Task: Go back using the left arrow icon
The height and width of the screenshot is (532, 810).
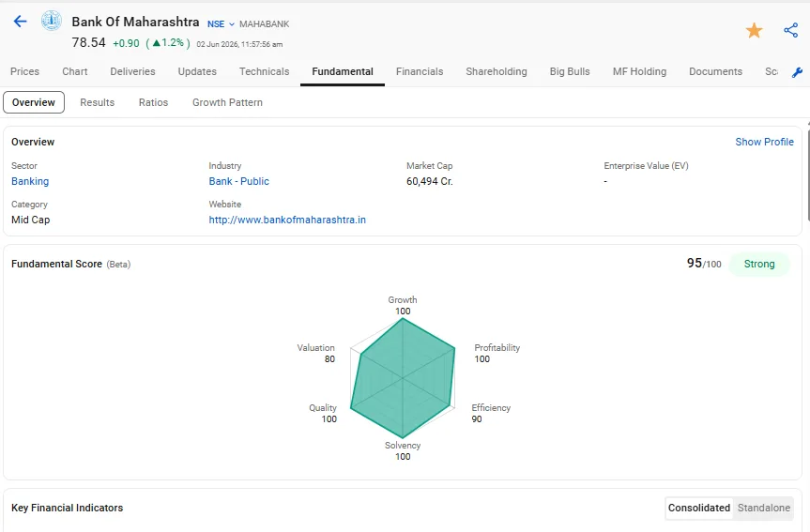Action: point(20,22)
